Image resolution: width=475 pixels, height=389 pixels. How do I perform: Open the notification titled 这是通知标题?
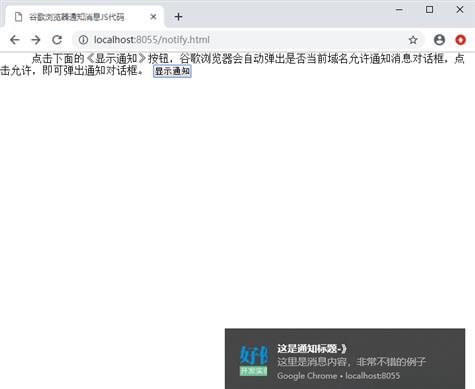click(x=345, y=359)
